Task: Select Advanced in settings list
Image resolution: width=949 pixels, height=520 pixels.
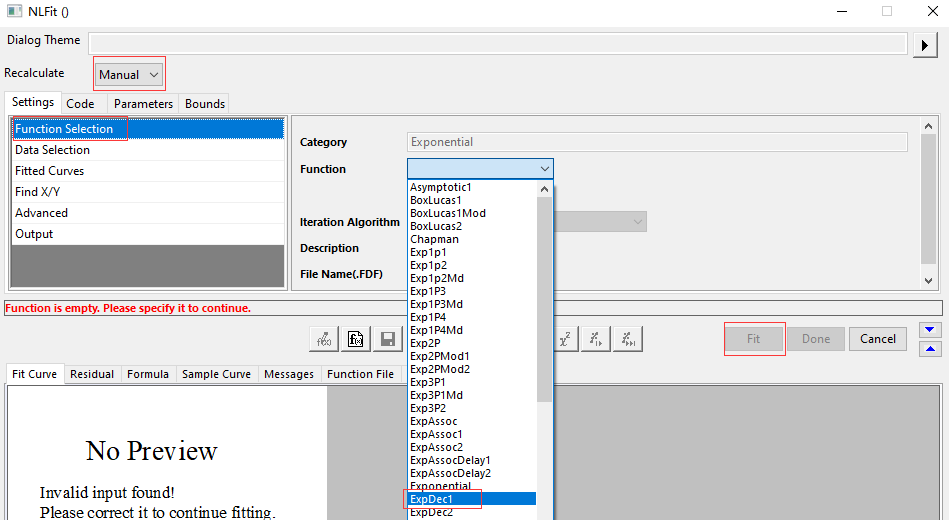Action: click(x=148, y=213)
